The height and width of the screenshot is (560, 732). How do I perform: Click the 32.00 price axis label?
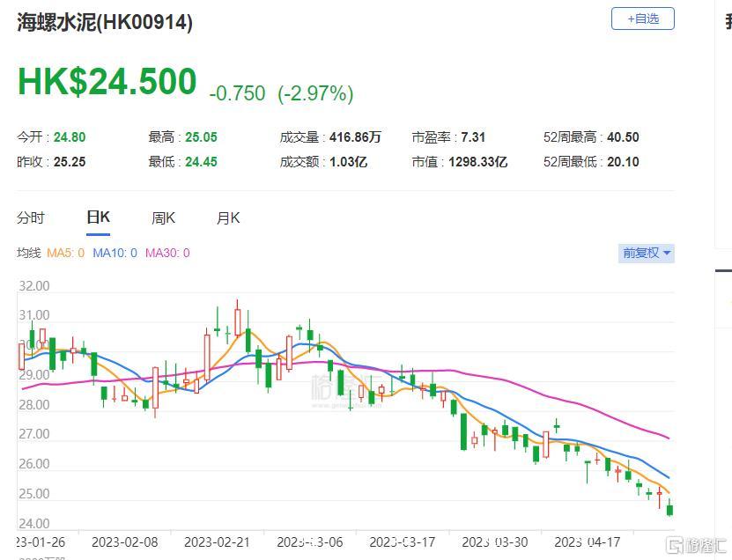[34, 285]
